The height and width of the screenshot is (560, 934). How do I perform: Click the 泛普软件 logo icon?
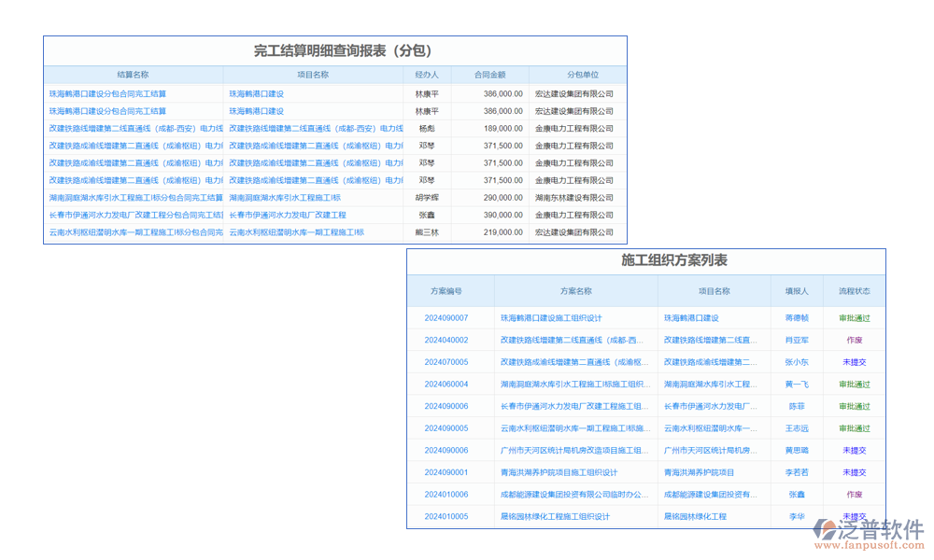pyautogui.click(x=827, y=527)
